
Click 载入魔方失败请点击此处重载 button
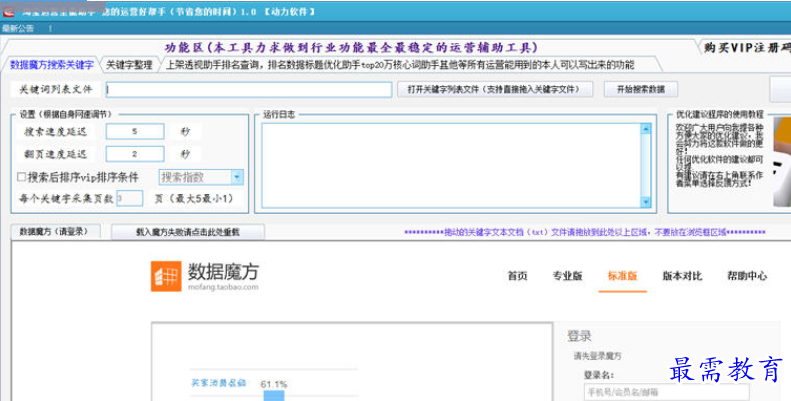[188, 232]
